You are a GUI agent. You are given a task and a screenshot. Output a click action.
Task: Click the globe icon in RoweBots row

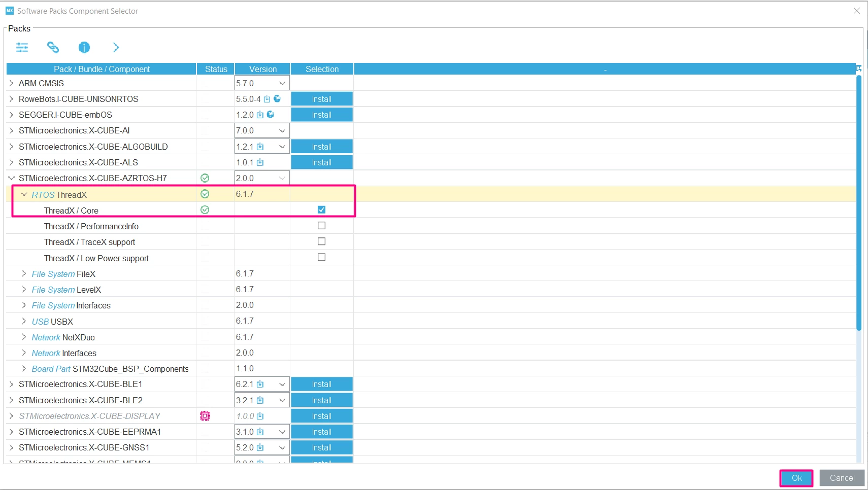coord(277,98)
